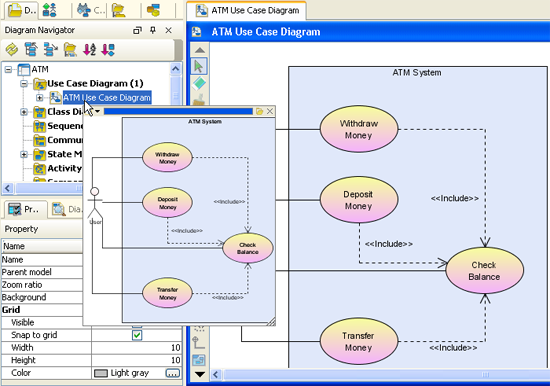Select the Withdraw Money use case in main diagram
The image size is (550, 386).
359,129
